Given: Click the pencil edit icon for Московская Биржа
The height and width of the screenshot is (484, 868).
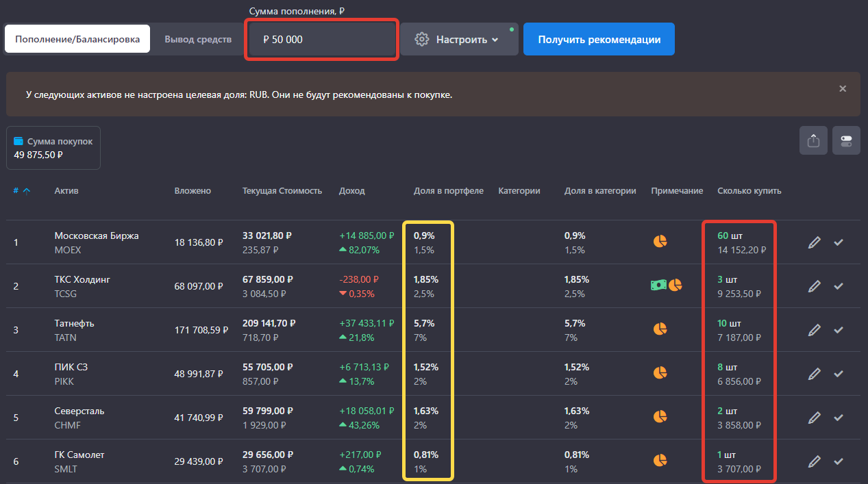Looking at the screenshot, I should click(814, 242).
